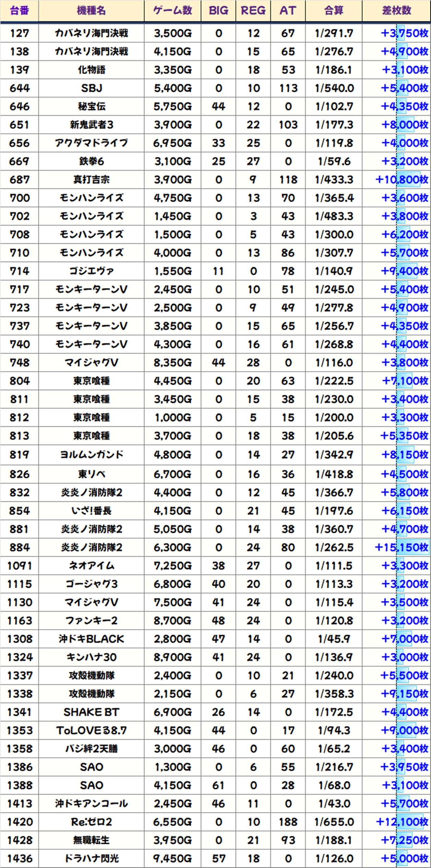Click the ドラハナ閃光 machine name
Viewport: 431px width, 868px height.
pyautogui.click(x=91, y=858)
